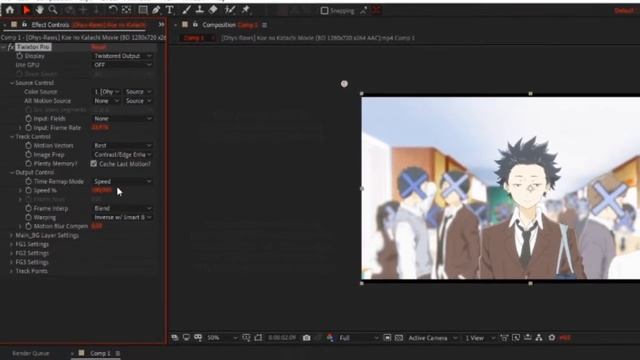Open the Composition panel menu icon
Image resolution: width=640 pixels, height=360 pixels.
point(264,25)
